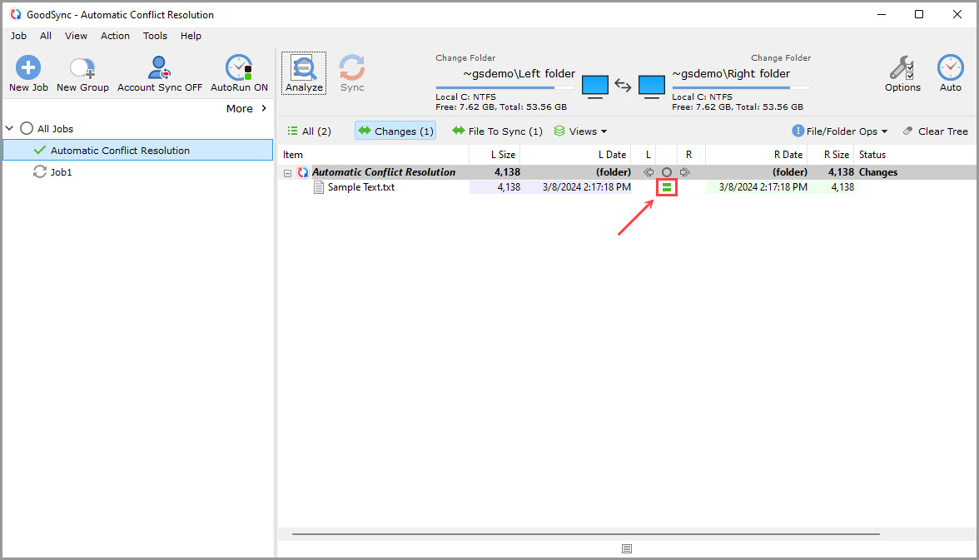The width and height of the screenshot is (979, 560).
Task: Open the All menu
Action: 46,36
